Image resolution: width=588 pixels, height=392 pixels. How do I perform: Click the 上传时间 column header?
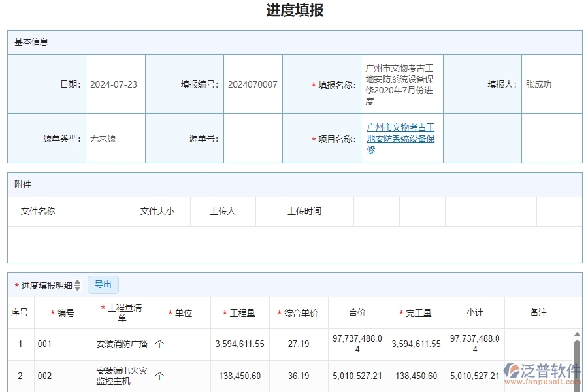tap(304, 211)
